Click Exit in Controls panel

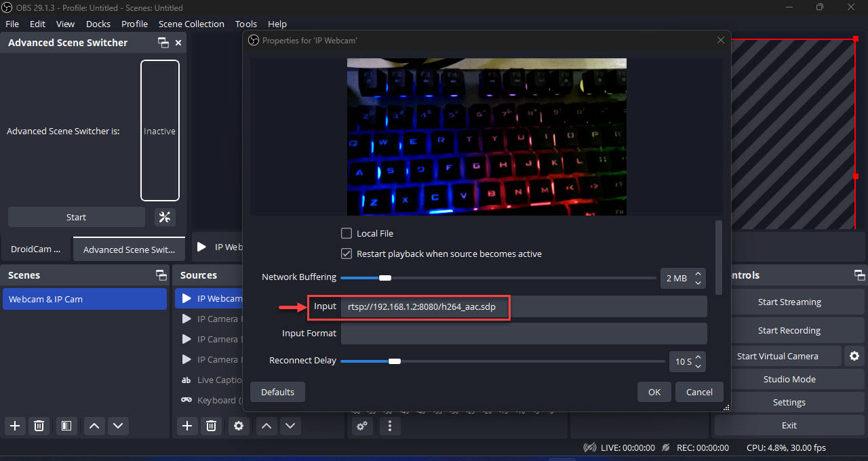[789, 425]
